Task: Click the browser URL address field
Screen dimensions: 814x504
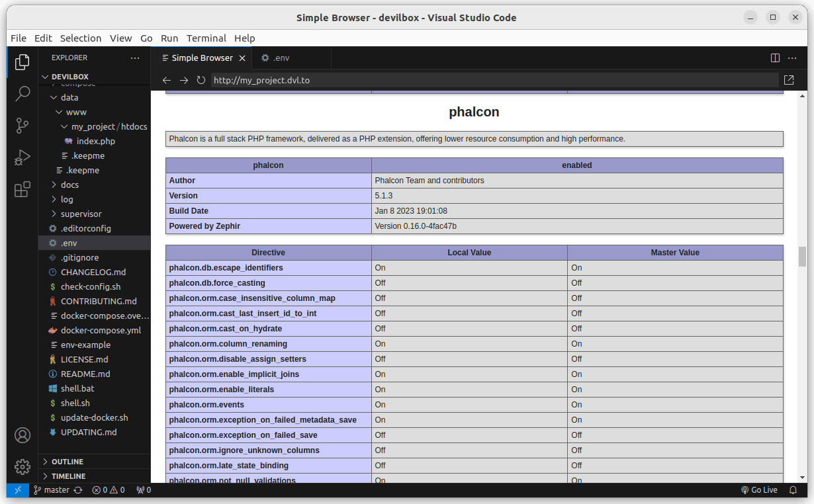Action: click(494, 80)
